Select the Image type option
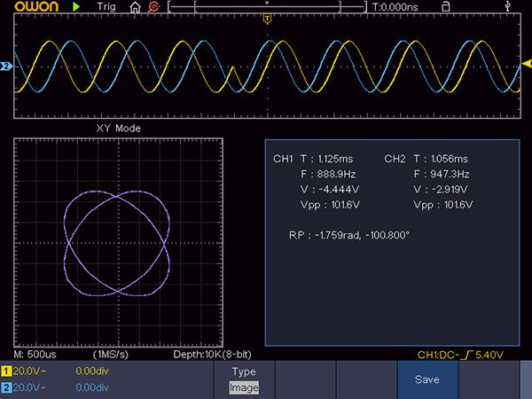This screenshot has width=532, height=399. (244, 387)
